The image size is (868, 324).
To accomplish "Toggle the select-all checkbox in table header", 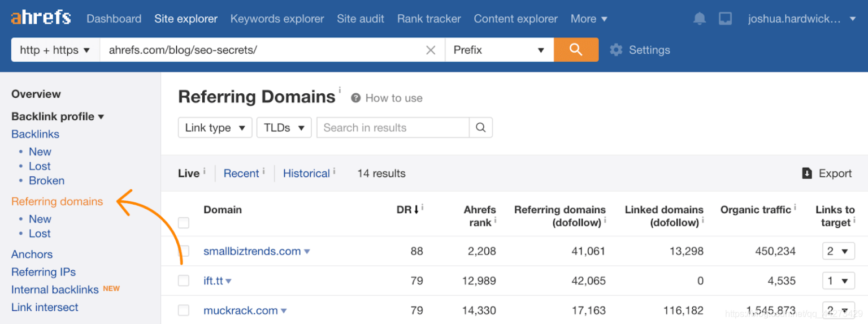I will click(184, 223).
